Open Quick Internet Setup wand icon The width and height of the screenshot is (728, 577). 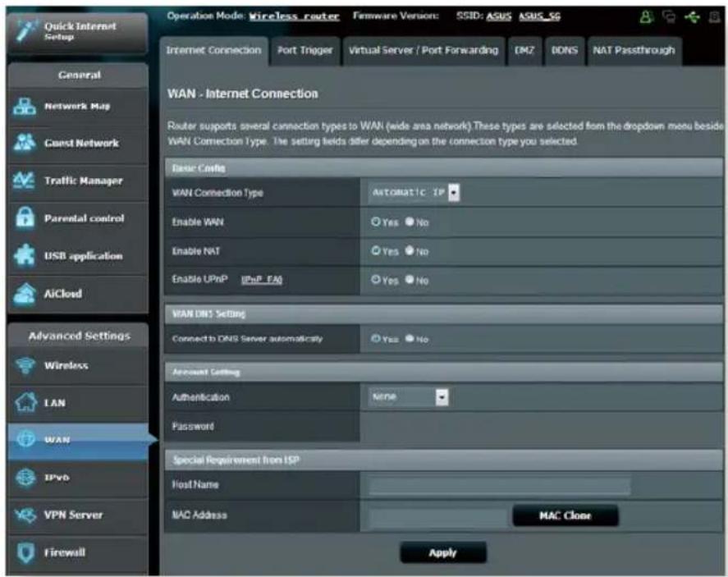pyautogui.click(x=25, y=30)
